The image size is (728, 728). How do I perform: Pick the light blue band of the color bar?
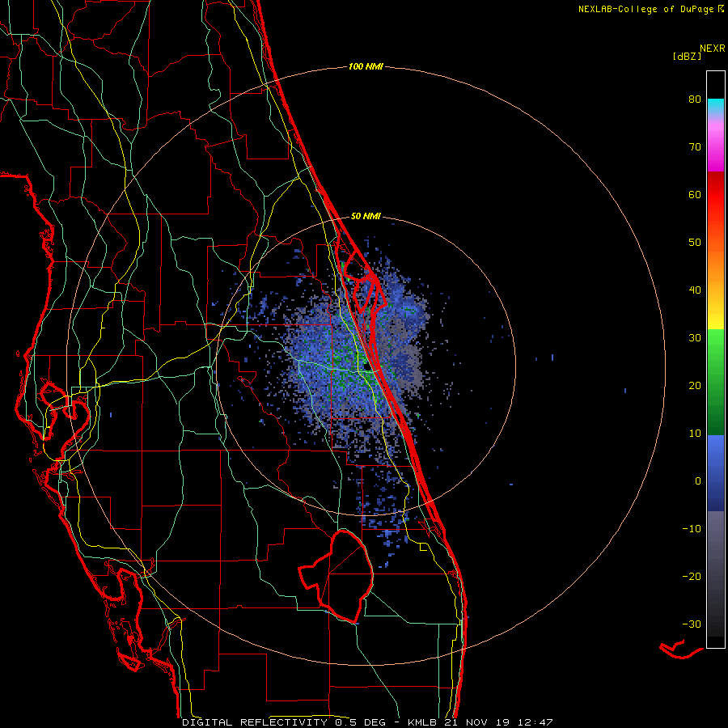click(x=716, y=448)
